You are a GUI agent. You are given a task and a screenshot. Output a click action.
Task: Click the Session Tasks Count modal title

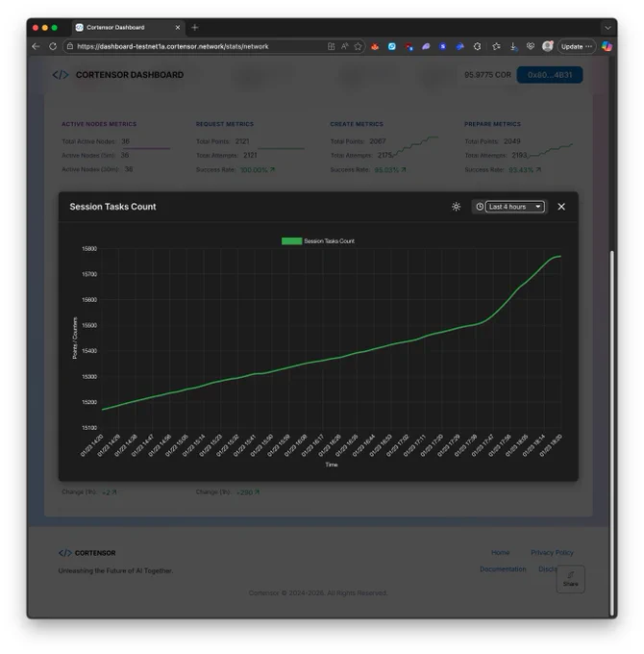[112, 207]
